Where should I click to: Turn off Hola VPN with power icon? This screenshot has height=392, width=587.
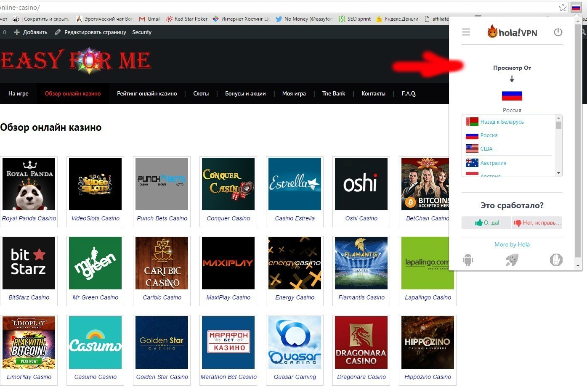coord(558,32)
